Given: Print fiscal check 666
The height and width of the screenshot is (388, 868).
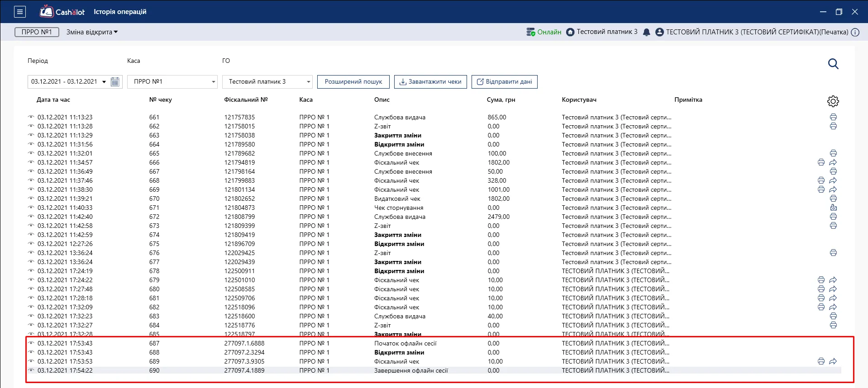Looking at the screenshot, I should (x=821, y=162).
